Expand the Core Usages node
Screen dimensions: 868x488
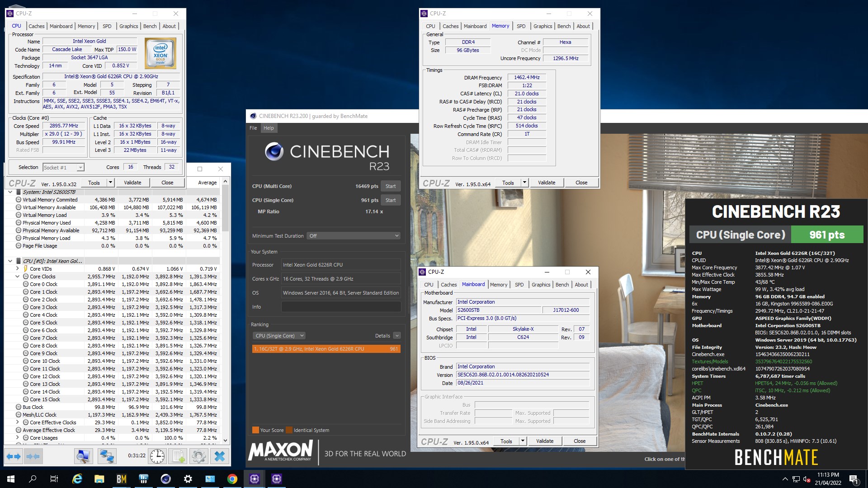tap(18, 438)
